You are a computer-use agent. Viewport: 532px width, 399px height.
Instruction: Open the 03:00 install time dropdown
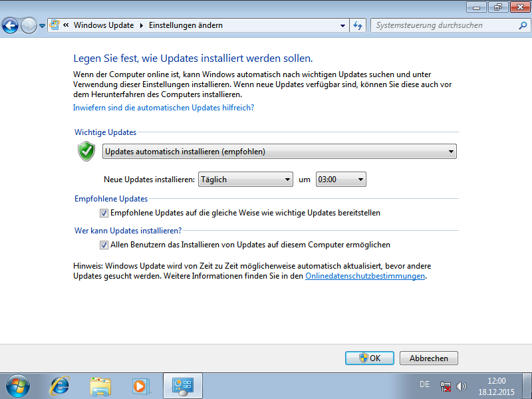pos(340,179)
